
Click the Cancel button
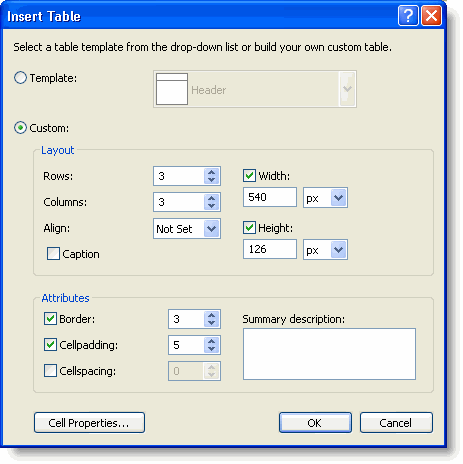tap(396, 423)
